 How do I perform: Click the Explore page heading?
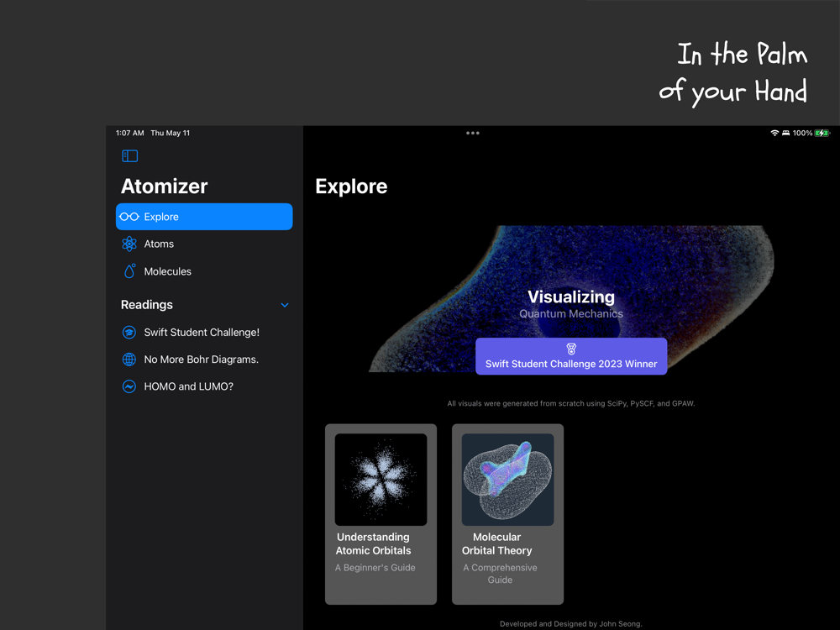(351, 186)
